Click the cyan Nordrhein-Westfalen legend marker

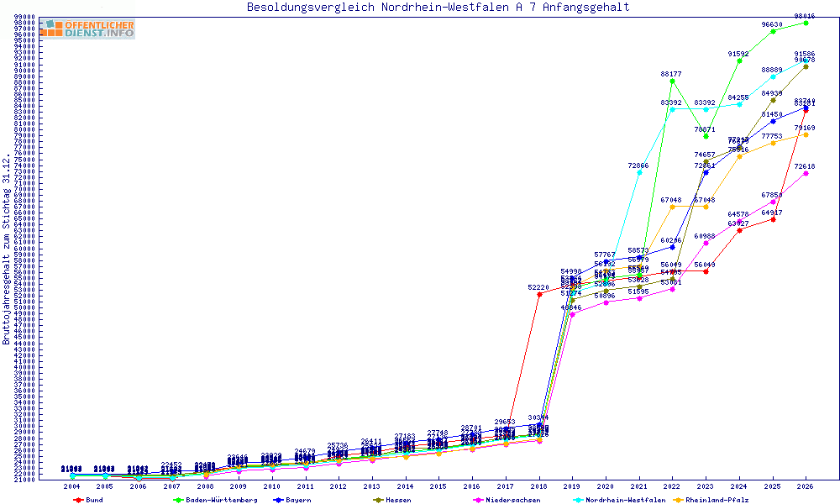(578, 501)
